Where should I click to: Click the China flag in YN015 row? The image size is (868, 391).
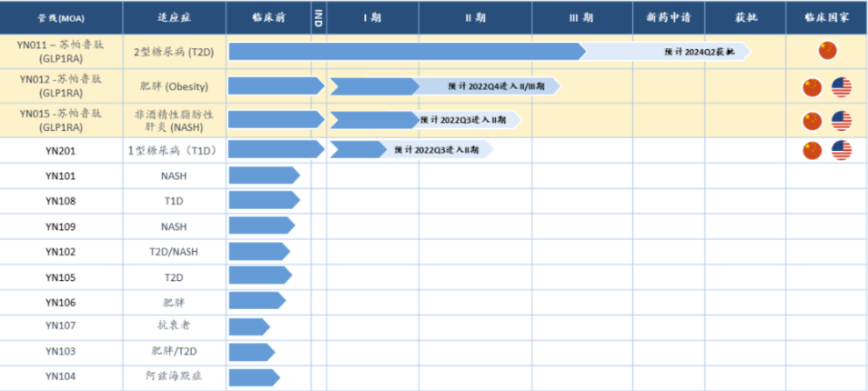pos(812,121)
